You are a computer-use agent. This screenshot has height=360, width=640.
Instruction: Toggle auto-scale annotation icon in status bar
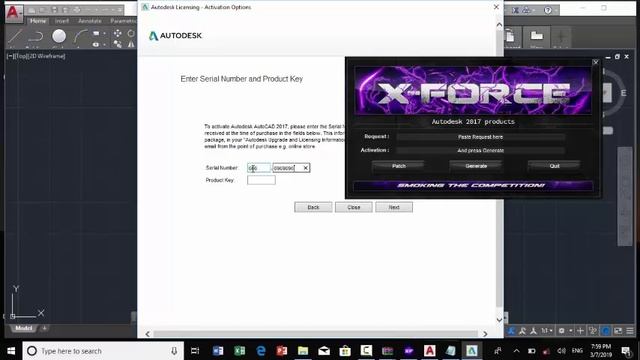click(522, 331)
